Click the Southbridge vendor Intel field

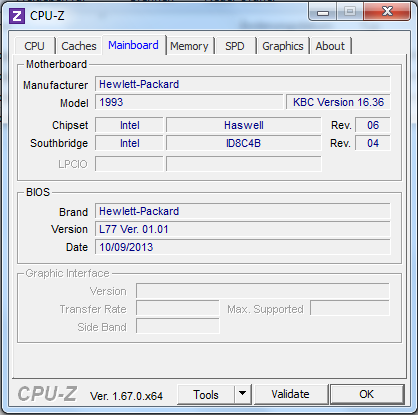[x=129, y=143]
